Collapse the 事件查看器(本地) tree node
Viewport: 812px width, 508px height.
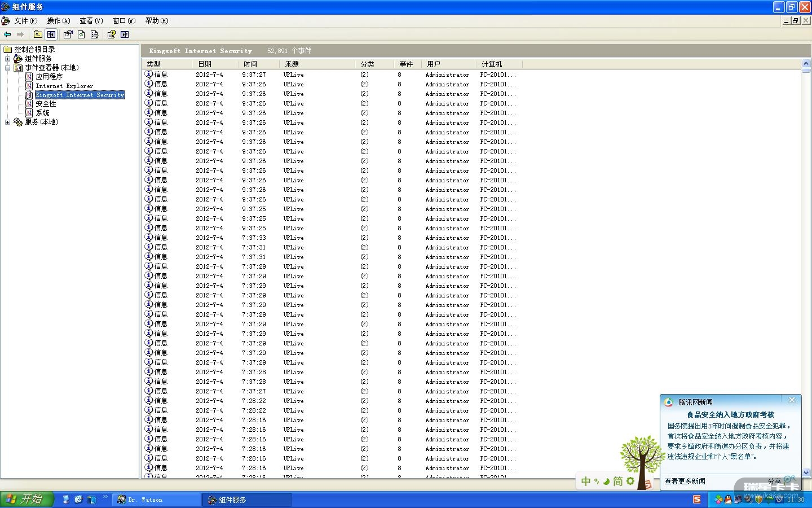point(8,68)
